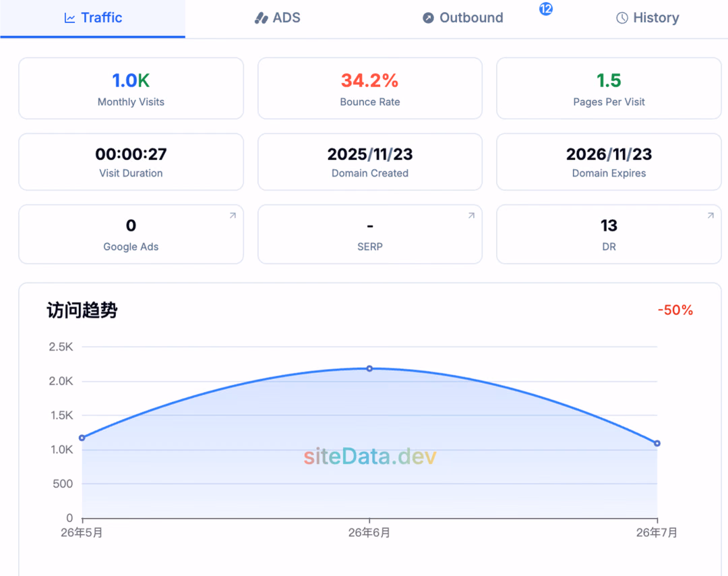Screen dimensions: 728x576
Task: Click the -50% trend change value
Action: (675, 310)
